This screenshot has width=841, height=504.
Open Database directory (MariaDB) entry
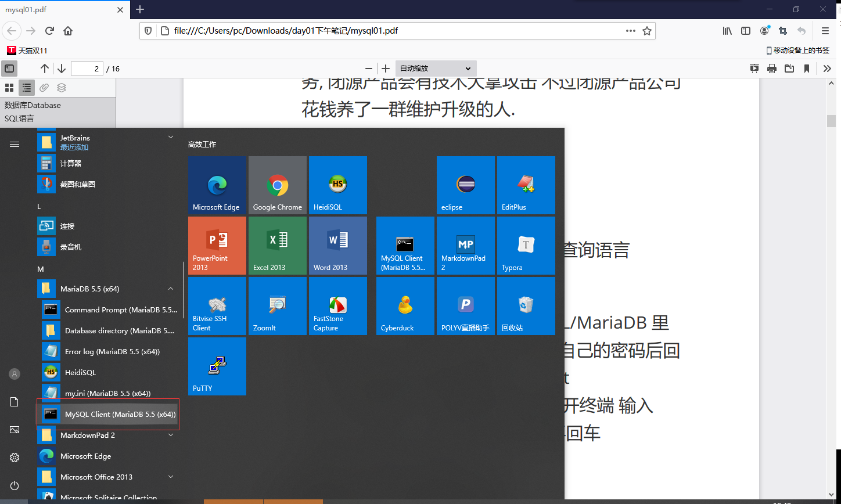coord(108,331)
